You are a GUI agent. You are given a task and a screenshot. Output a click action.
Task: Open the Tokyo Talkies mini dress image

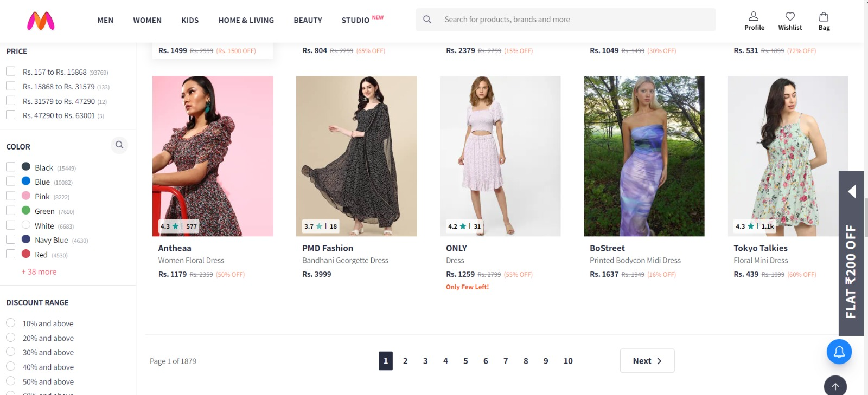tap(788, 156)
